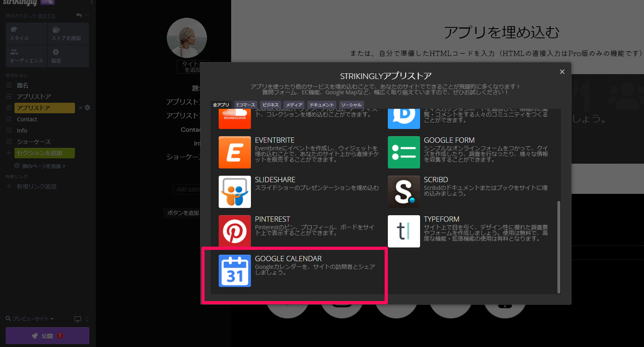Switch to the Eコマース tab
The width and height of the screenshot is (644, 347).
246,105
